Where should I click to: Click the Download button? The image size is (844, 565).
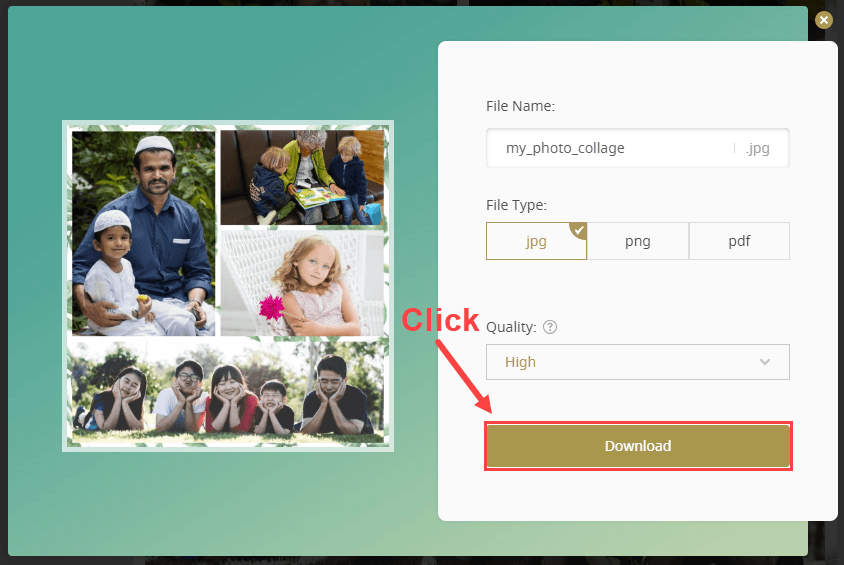638,446
